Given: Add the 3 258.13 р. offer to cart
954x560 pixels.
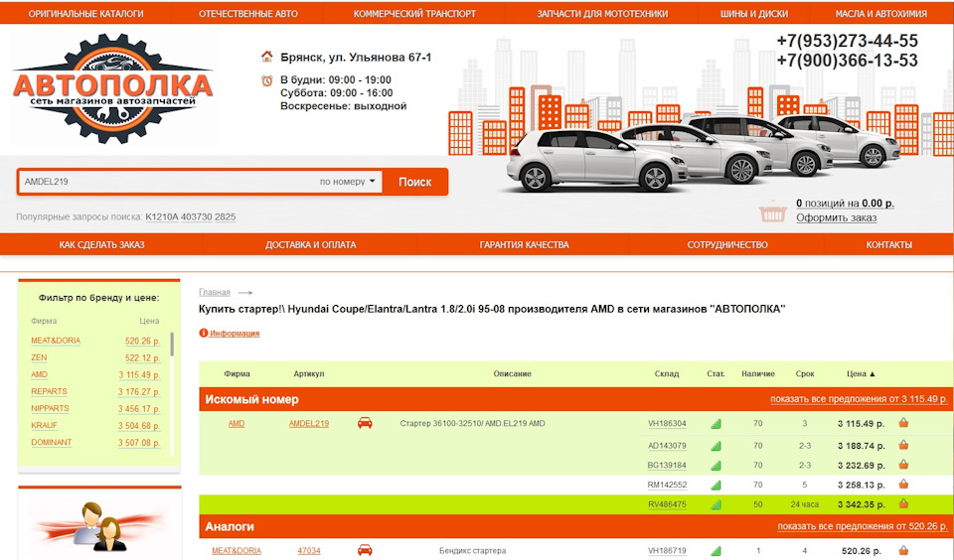Looking at the screenshot, I should [903, 484].
